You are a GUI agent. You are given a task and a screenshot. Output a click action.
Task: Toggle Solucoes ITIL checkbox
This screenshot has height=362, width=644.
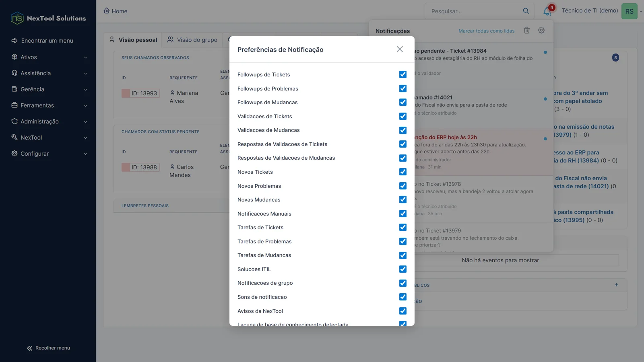(403, 269)
